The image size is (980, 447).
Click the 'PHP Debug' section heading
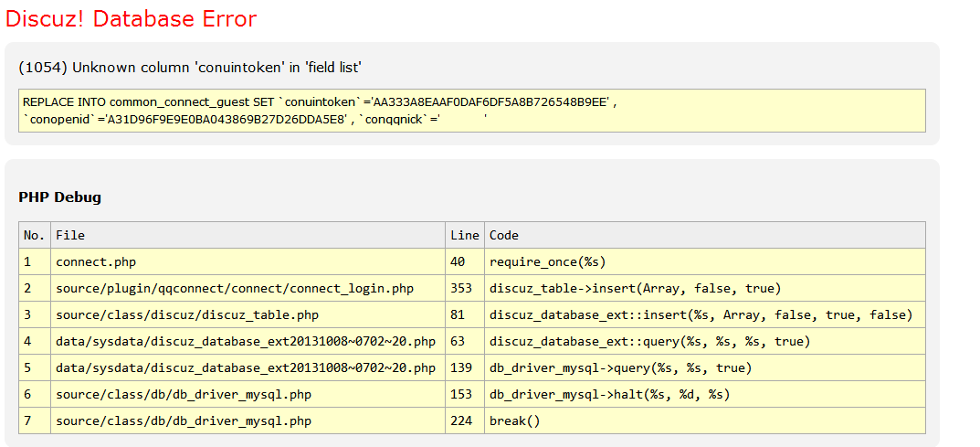59,197
